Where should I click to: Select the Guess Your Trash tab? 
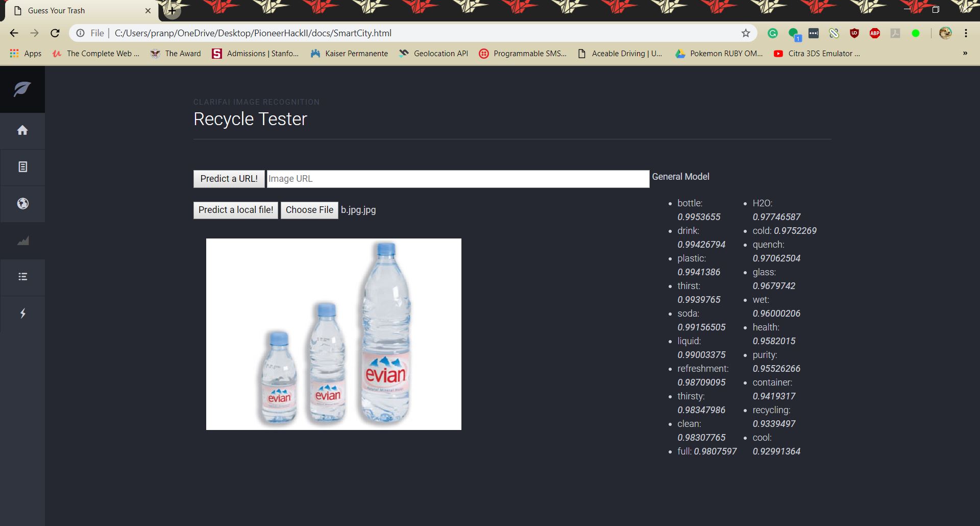pyautogui.click(x=82, y=11)
